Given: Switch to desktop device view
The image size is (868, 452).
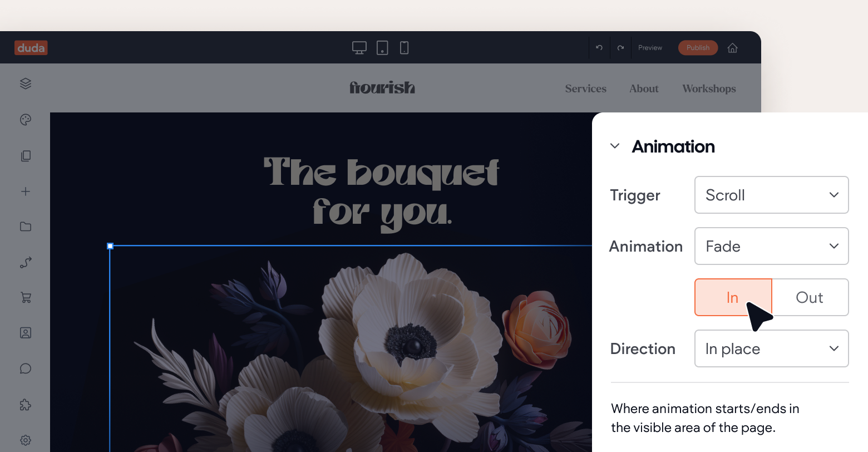Looking at the screenshot, I should coord(359,48).
